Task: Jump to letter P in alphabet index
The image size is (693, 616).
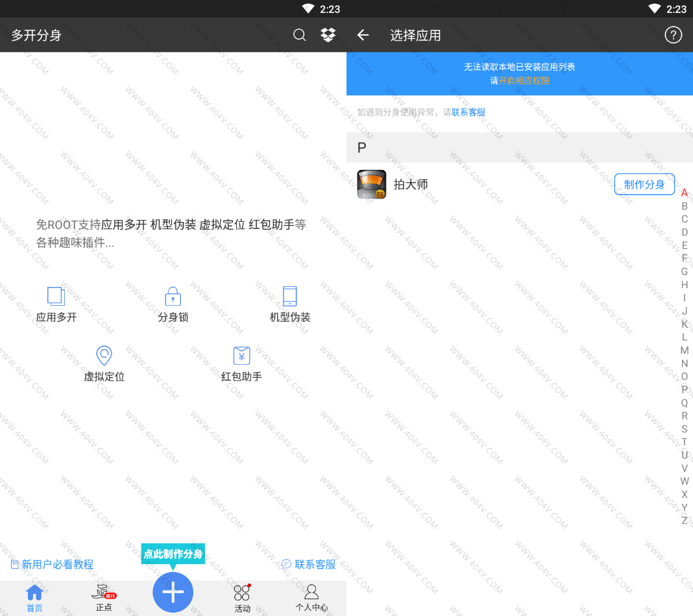Action: click(x=685, y=389)
